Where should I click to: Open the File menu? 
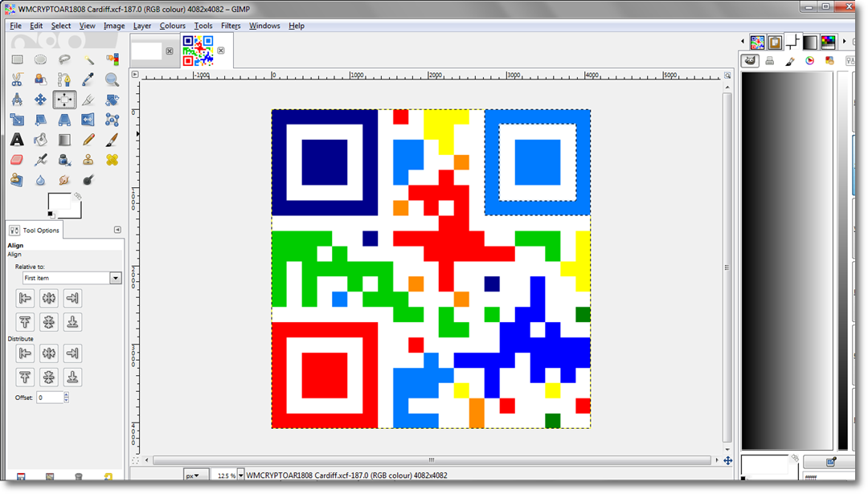coord(15,26)
